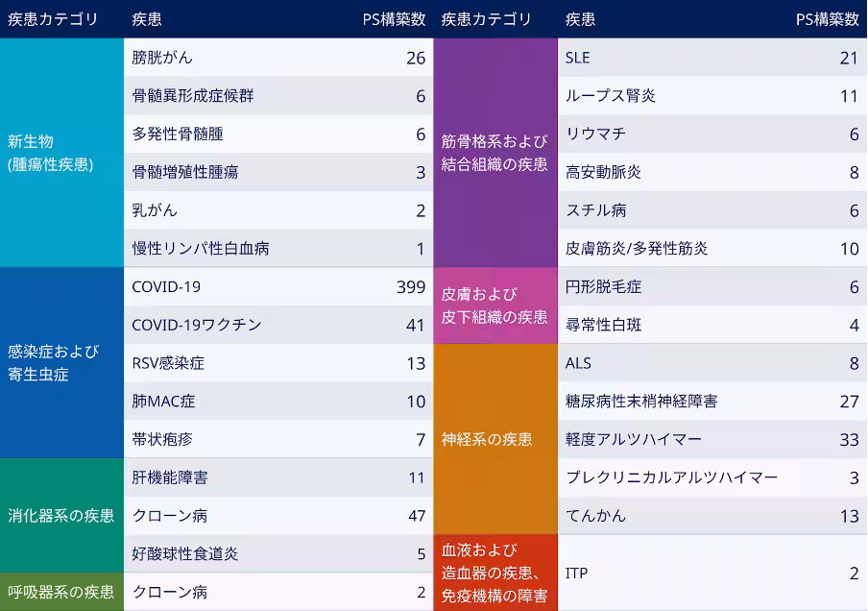Select the 皮膚筋炎/多発性筋炎 entry
The height and width of the screenshot is (611, 868).
click(637, 248)
